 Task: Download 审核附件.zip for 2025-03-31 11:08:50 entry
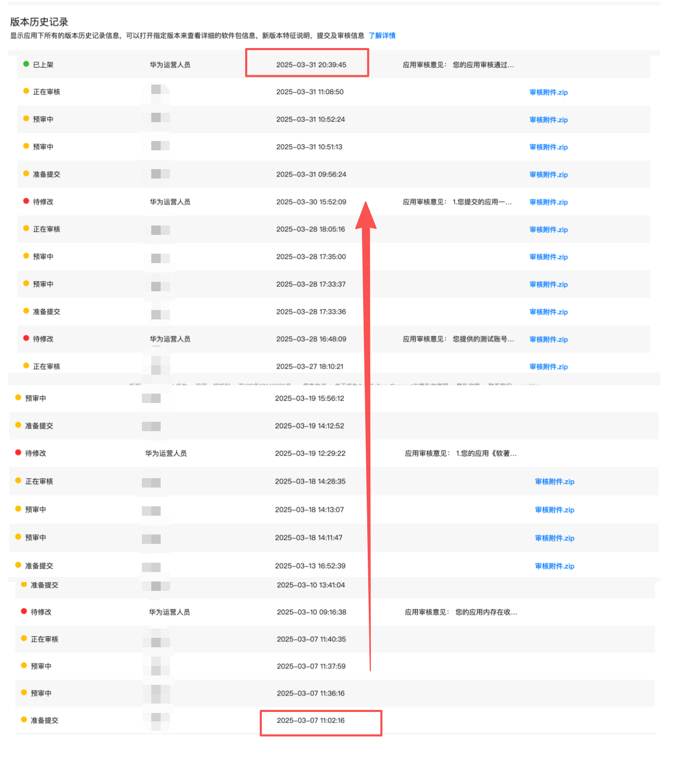(x=548, y=92)
